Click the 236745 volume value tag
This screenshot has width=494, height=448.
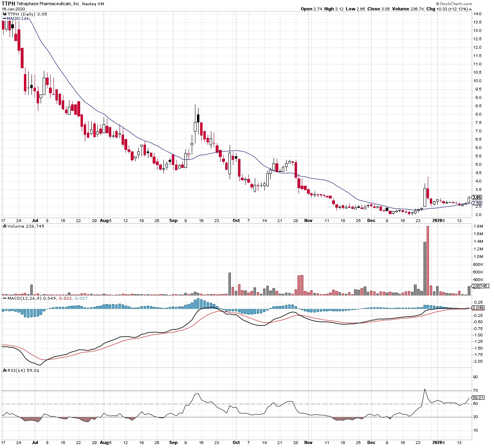pos(480,286)
